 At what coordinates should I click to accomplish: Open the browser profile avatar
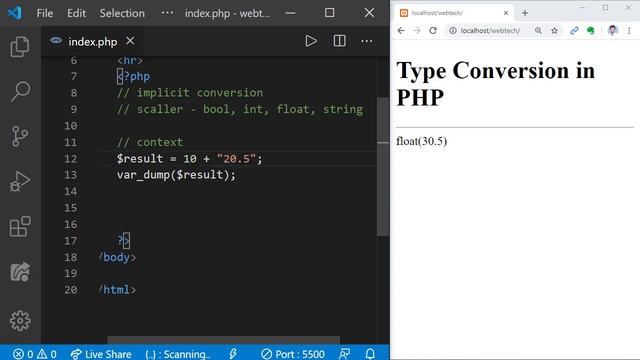pos(612,31)
